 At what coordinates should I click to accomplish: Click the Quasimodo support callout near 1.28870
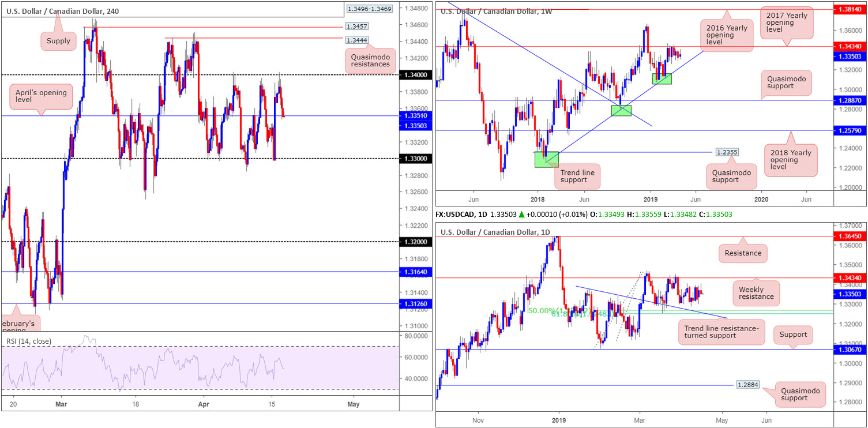(787, 82)
